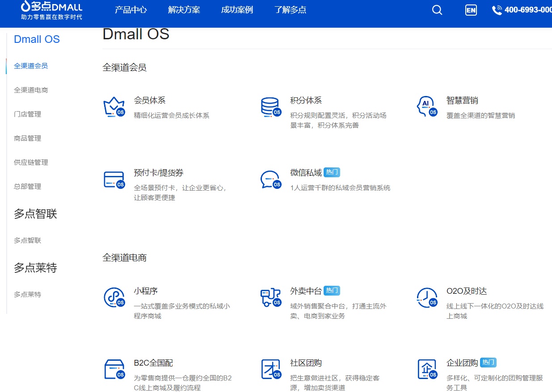Click the 多点莱特 large sidebar heading
This screenshot has width=552, height=392.
pyautogui.click(x=35, y=268)
